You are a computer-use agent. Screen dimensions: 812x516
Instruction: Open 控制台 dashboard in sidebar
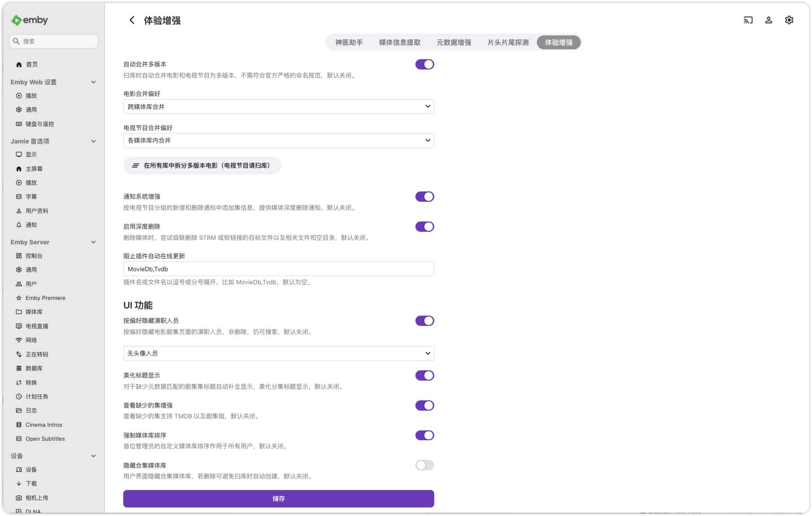coord(34,256)
